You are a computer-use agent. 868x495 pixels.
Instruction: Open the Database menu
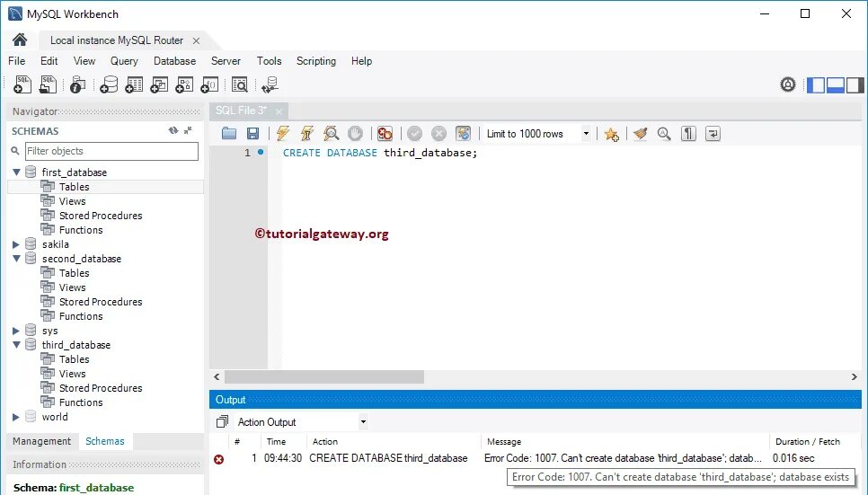[175, 61]
